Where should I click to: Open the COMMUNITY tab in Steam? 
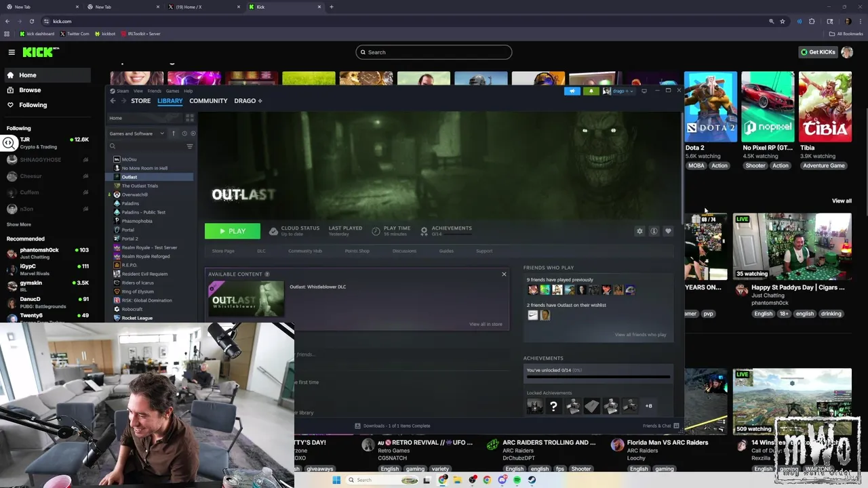[x=208, y=101]
